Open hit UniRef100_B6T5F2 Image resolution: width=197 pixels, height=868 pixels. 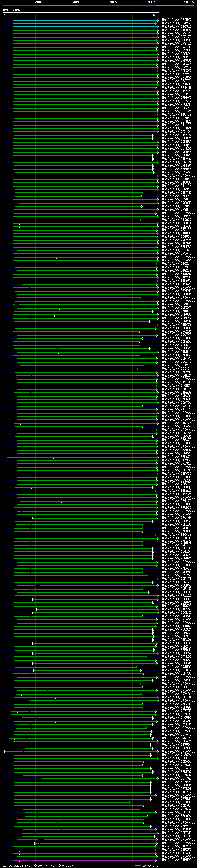176,101
